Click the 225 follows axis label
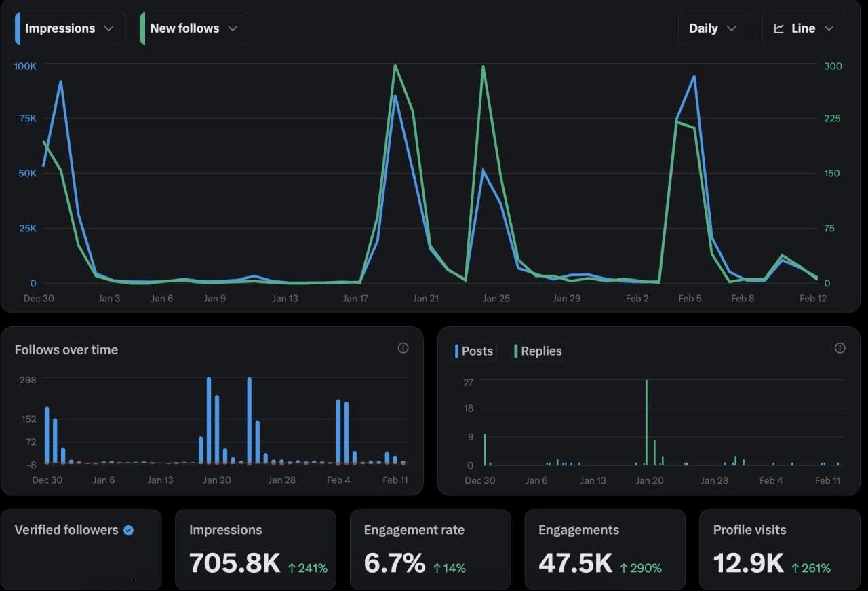This screenshot has height=591, width=868. pos(832,118)
